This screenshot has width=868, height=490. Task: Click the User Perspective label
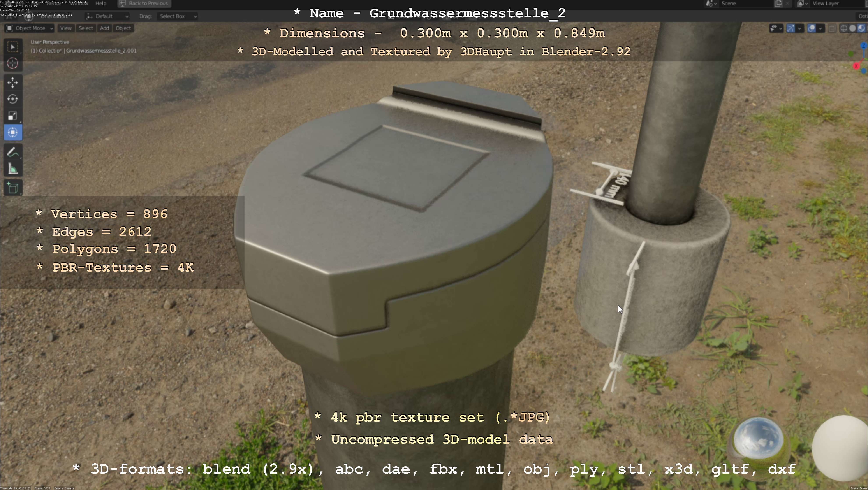tap(50, 42)
